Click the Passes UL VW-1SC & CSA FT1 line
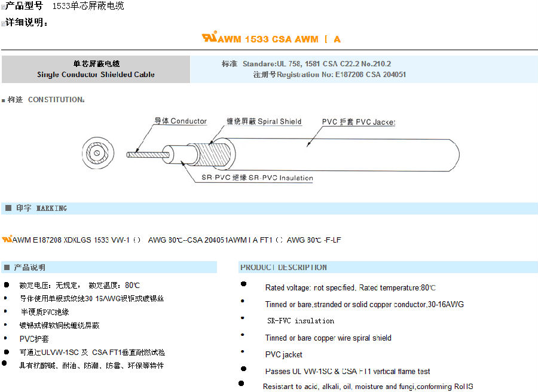 coord(347,372)
